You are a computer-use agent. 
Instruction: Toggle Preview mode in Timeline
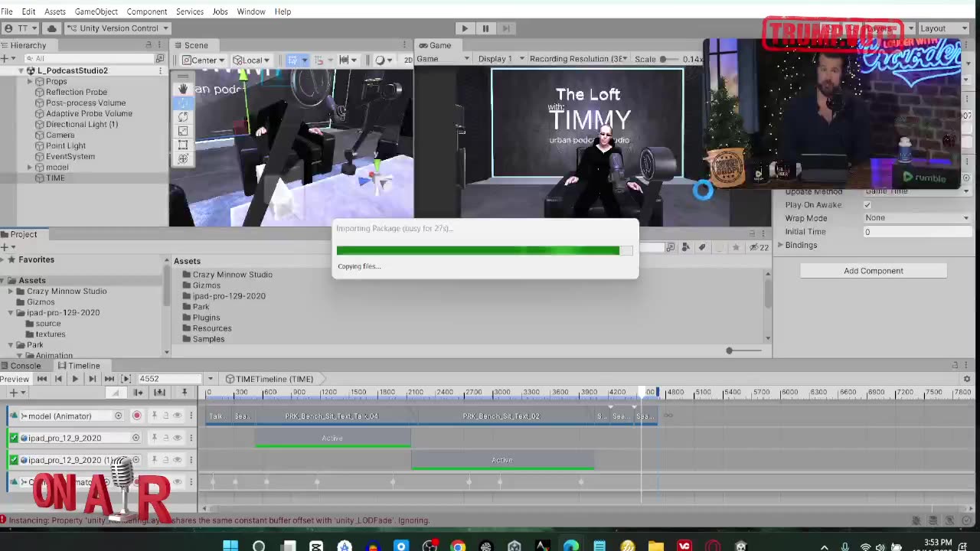pos(15,379)
